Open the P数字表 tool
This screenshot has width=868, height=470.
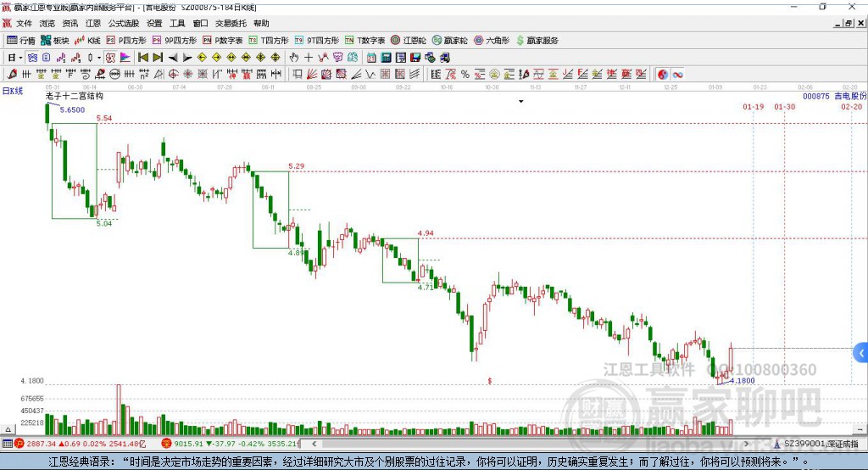(223, 41)
